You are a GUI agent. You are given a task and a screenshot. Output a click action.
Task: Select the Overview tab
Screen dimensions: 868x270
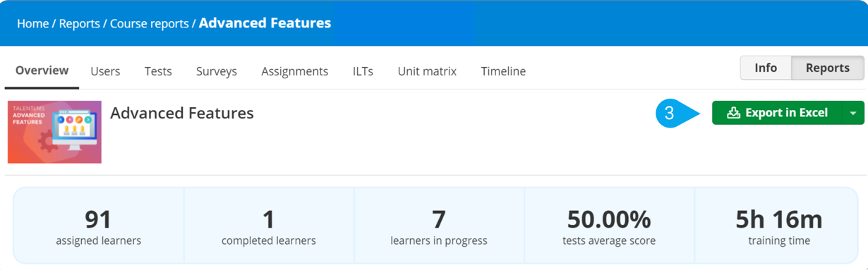coord(42,70)
